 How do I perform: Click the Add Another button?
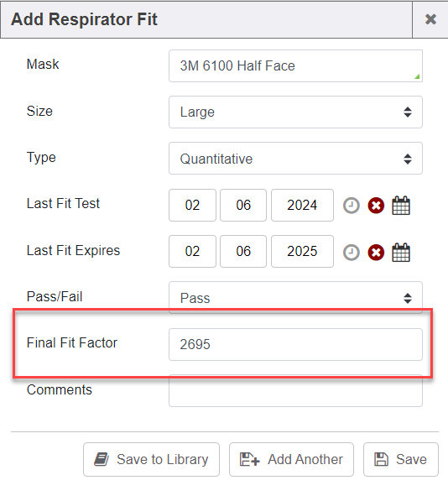point(291,459)
